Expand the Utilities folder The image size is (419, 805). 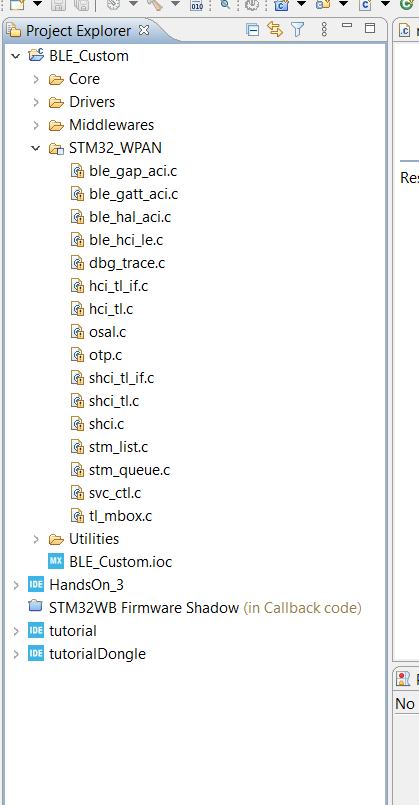click(x=36, y=539)
